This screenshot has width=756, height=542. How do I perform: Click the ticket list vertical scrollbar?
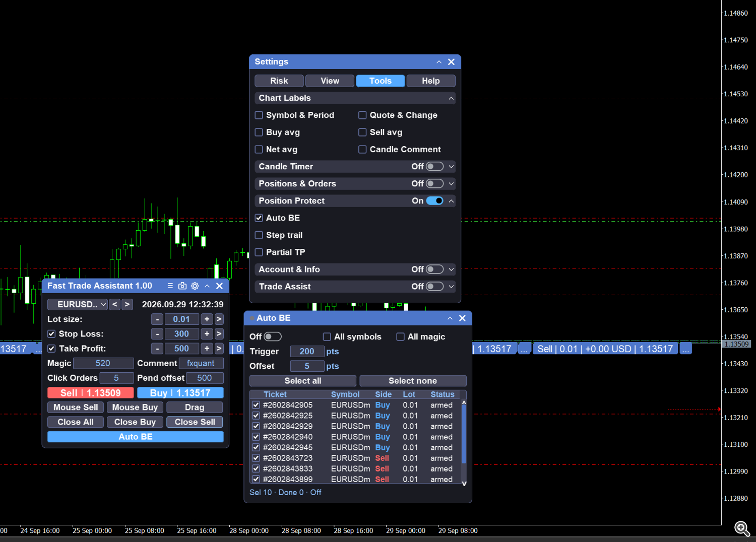click(x=464, y=442)
